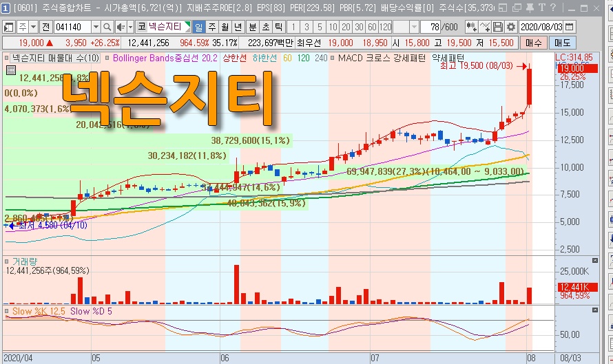Select the 년 yearly period button
The height and width of the screenshot is (364, 613).
click(x=238, y=27)
